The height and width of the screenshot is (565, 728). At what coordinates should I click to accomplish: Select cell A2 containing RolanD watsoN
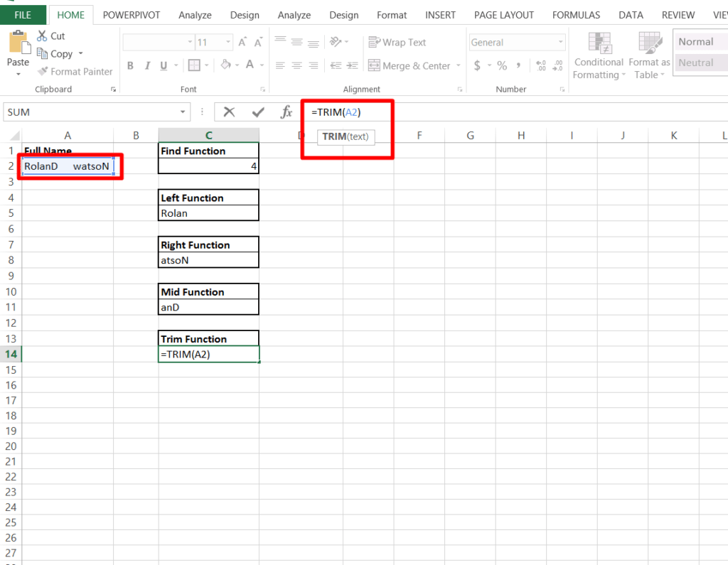coord(67,166)
